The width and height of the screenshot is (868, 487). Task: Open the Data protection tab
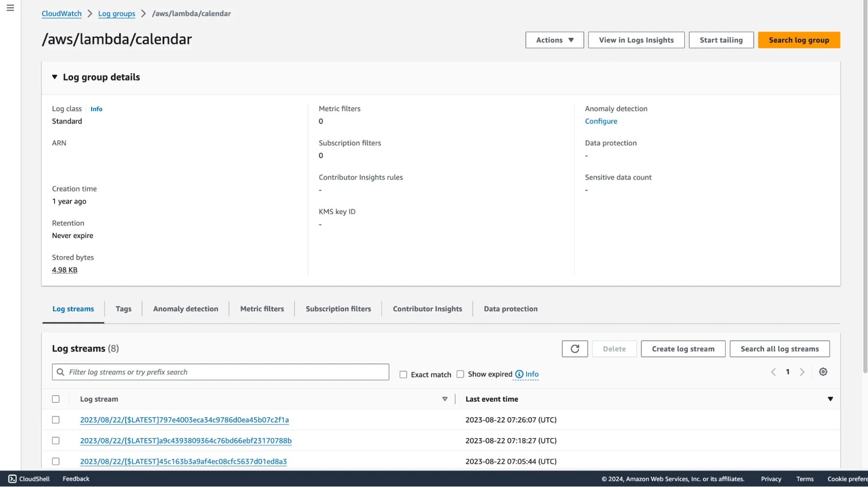click(511, 309)
